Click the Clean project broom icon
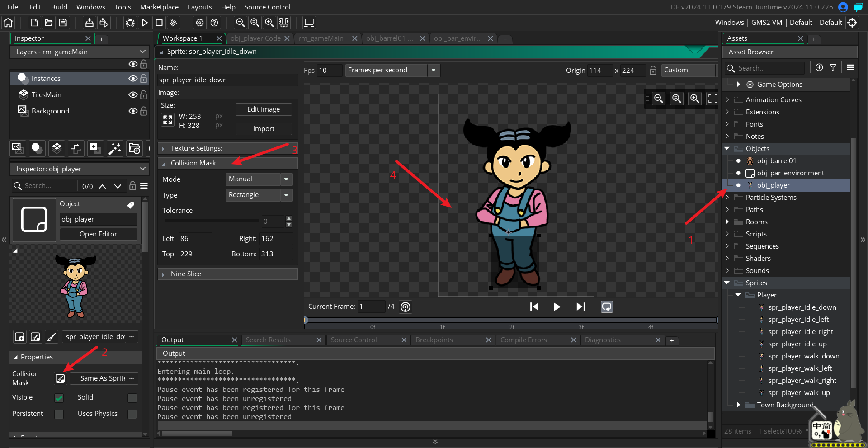Image resolution: width=868 pixels, height=448 pixels. point(173,23)
